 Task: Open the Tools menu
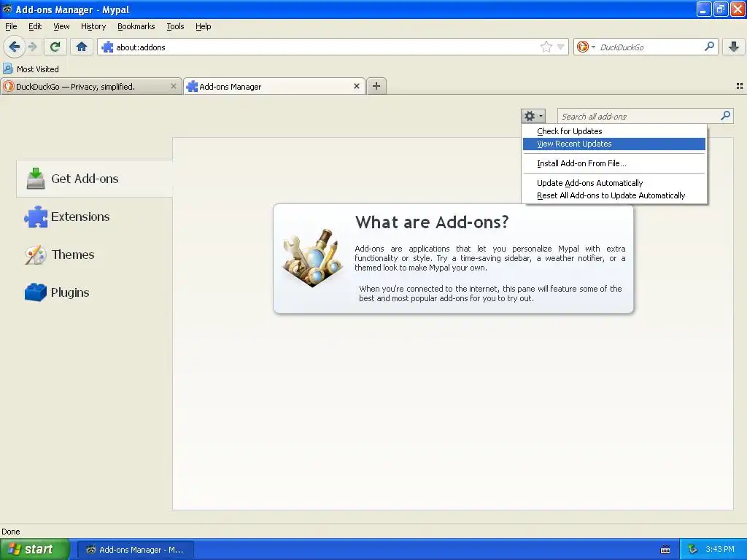[175, 26]
